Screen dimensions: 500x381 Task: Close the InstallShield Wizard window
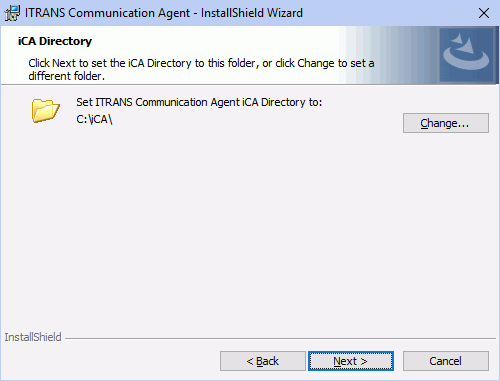[x=484, y=13]
